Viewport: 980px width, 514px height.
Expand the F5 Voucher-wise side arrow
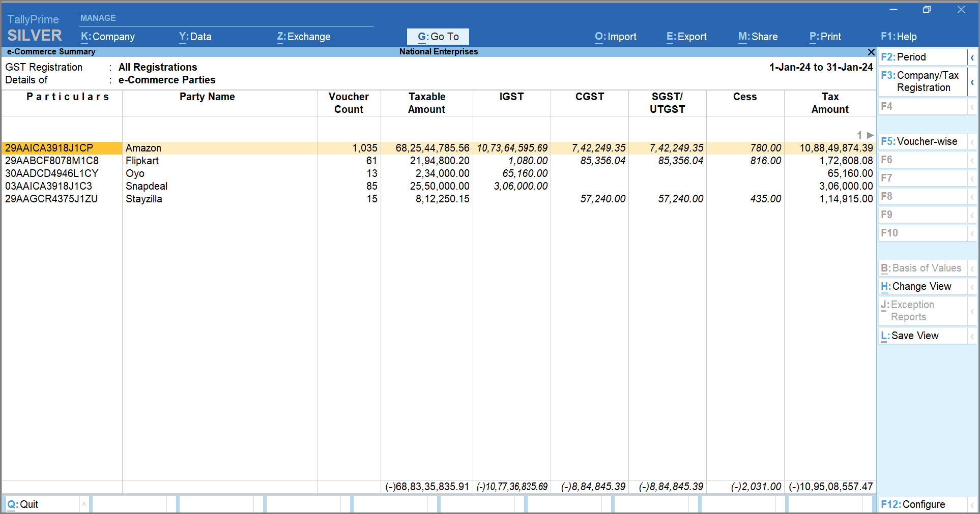(x=972, y=142)
